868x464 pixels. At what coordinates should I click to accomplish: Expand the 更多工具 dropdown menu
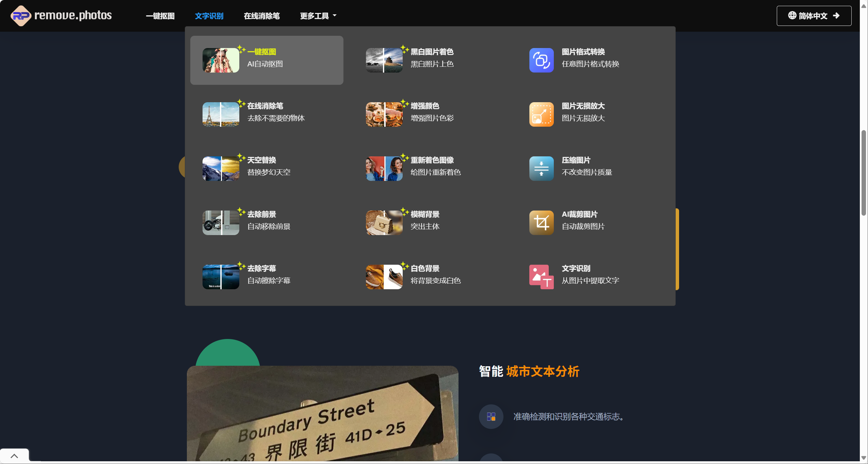(x=318, y=16)
